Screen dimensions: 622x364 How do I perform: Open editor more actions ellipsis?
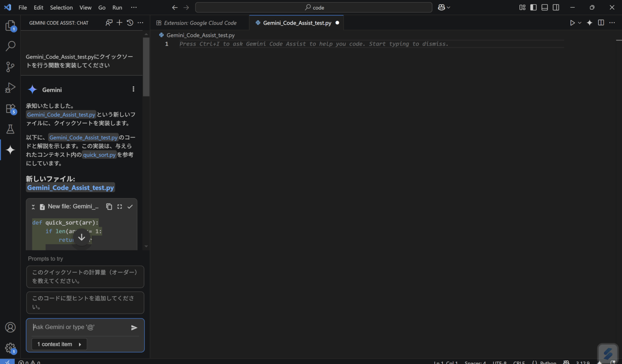point(612,23)
